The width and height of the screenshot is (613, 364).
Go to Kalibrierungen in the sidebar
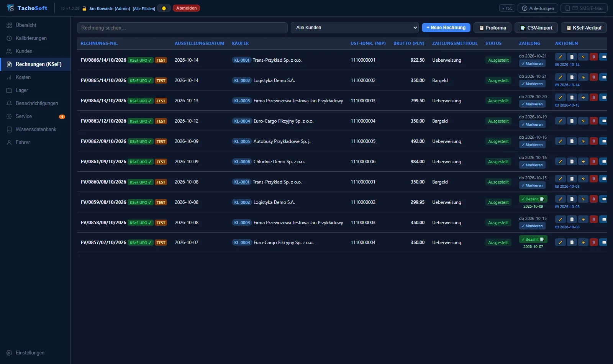pyautogui.click(x=35, y=38)
